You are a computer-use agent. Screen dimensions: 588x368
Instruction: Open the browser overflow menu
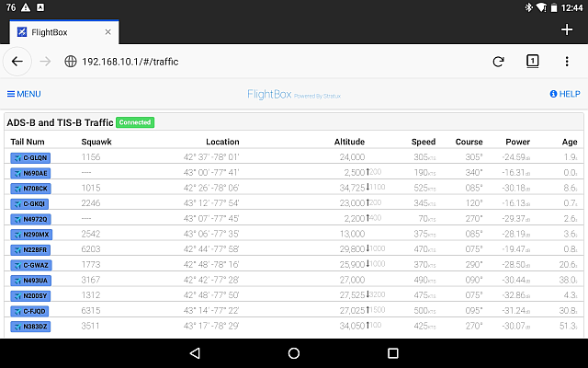566,62
